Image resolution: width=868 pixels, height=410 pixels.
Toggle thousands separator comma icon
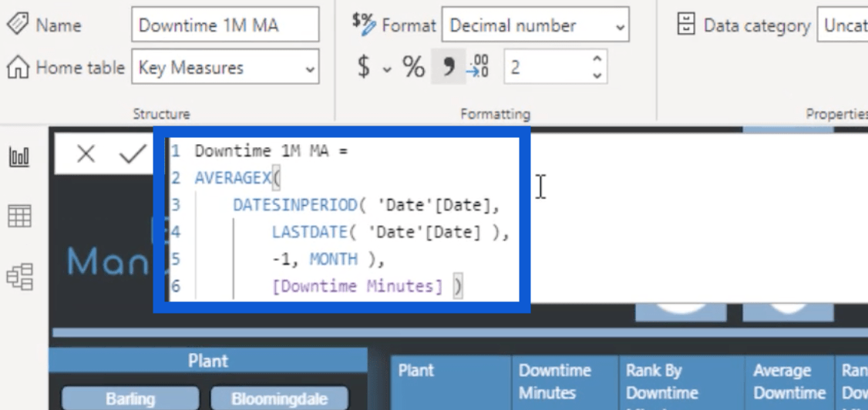point(449,67)
